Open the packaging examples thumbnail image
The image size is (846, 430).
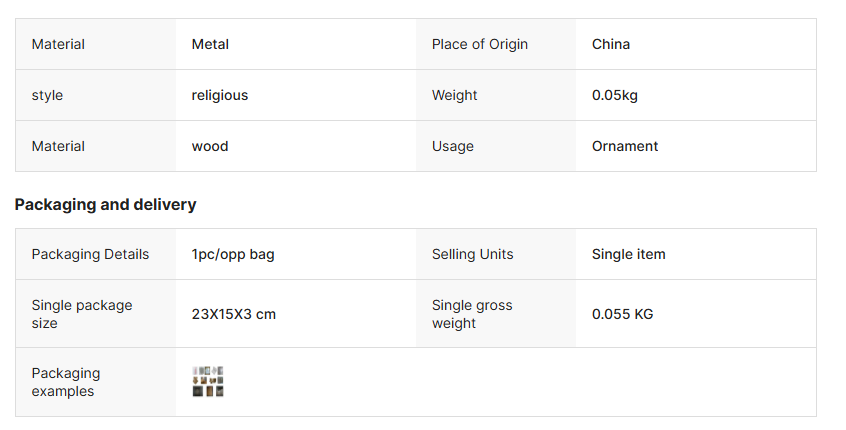click(x=208, y=382)
